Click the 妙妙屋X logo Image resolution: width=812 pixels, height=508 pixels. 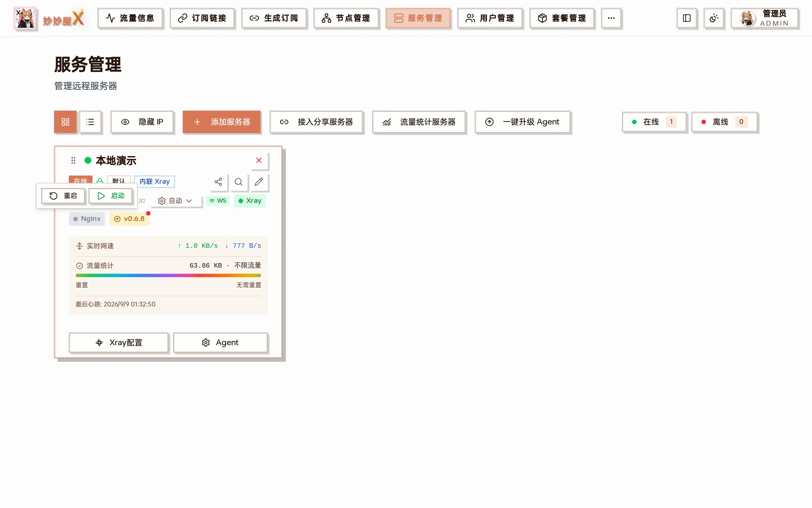pyautogui.click(x=49, y=18)
